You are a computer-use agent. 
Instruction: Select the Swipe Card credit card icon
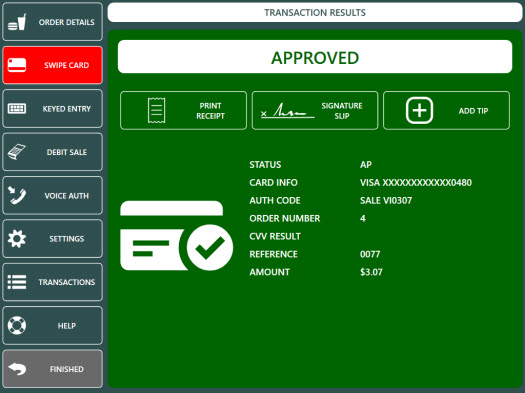click(17, 65)
